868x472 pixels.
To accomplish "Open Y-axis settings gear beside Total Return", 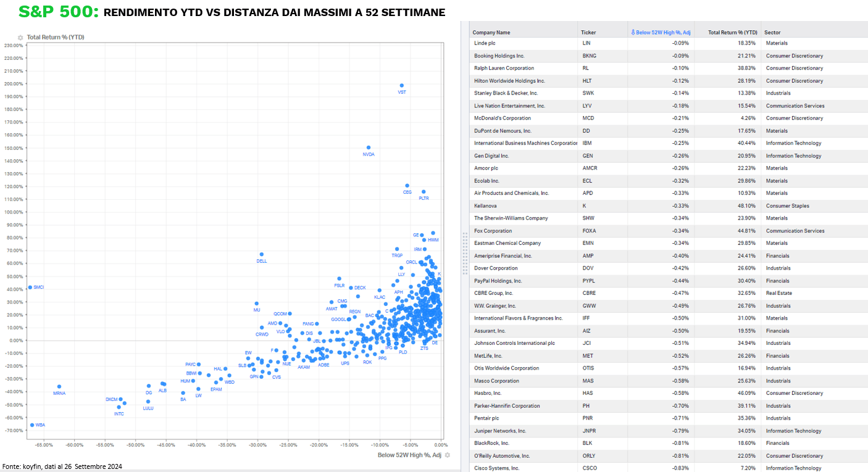I will (x=21, y=38).
